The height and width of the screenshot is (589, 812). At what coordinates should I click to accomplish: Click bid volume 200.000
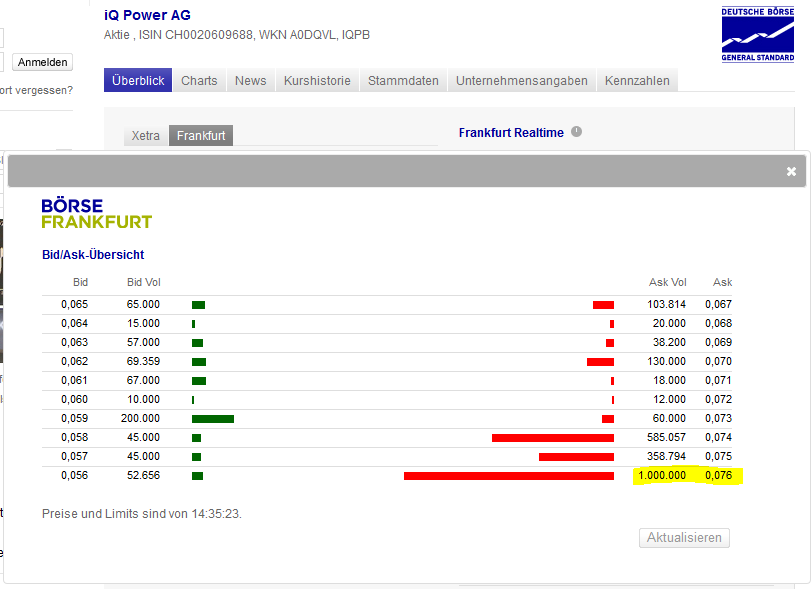click(140, 418)
